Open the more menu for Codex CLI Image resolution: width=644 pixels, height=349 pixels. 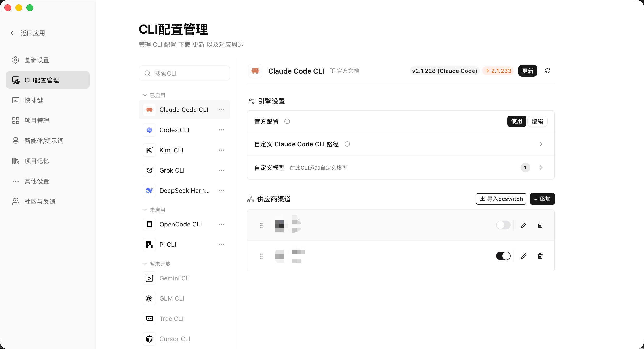221,130
